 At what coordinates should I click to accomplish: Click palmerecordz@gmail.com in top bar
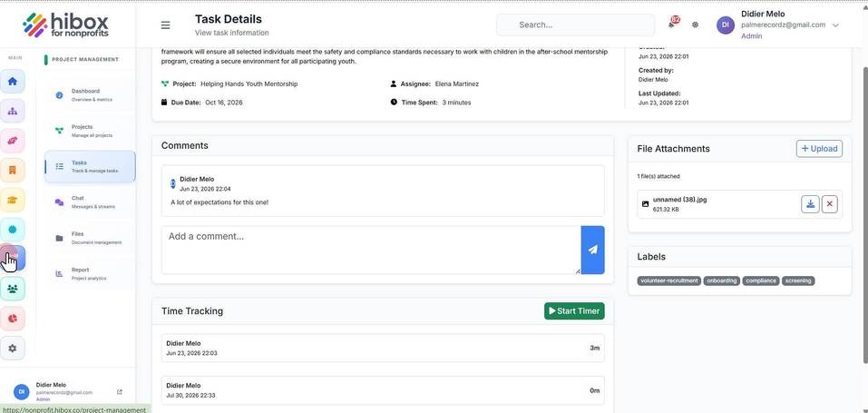[784, 25]
